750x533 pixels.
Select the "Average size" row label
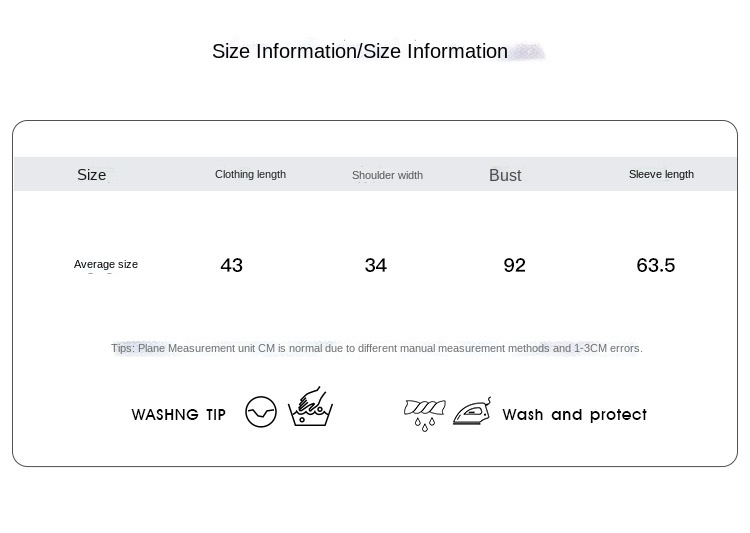106,264
